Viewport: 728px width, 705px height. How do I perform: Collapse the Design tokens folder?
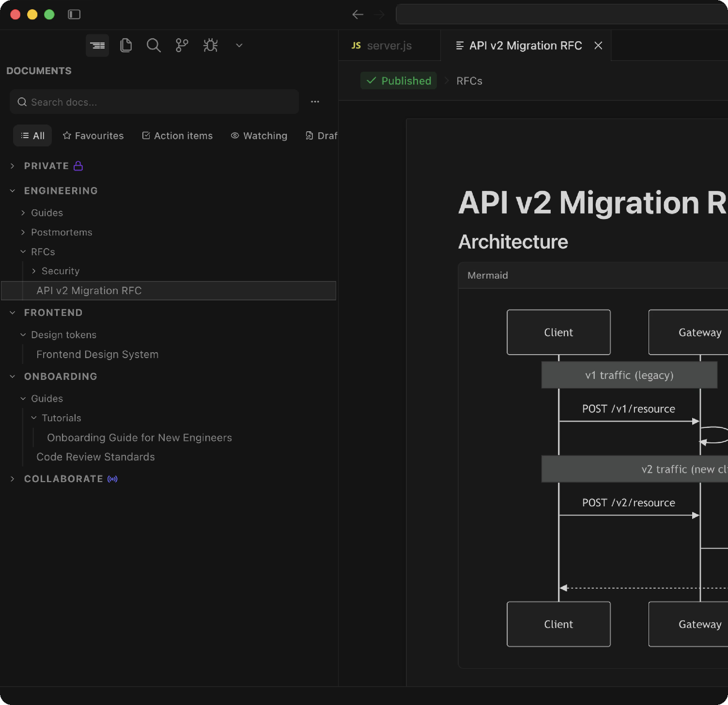[x=23, y=335]
